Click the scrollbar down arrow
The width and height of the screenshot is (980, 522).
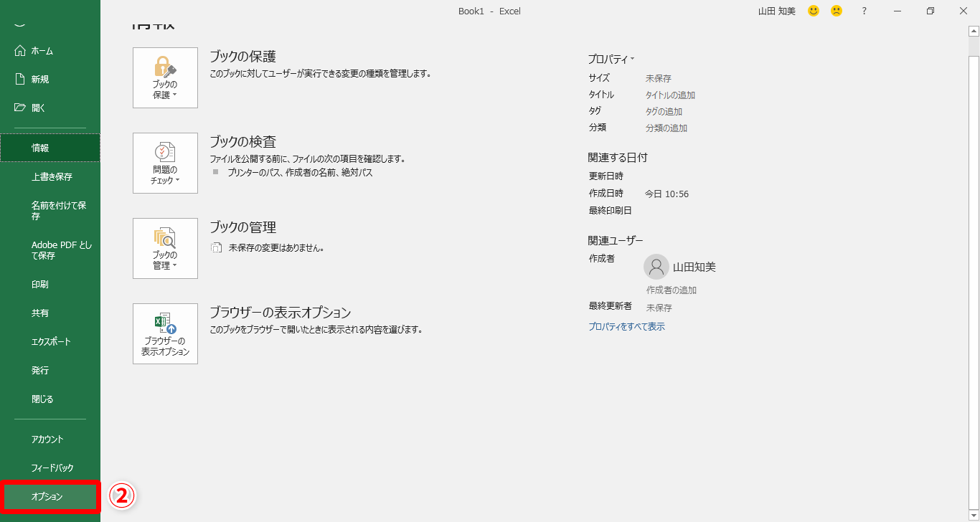pyautogui.click(x=974, y=516)
